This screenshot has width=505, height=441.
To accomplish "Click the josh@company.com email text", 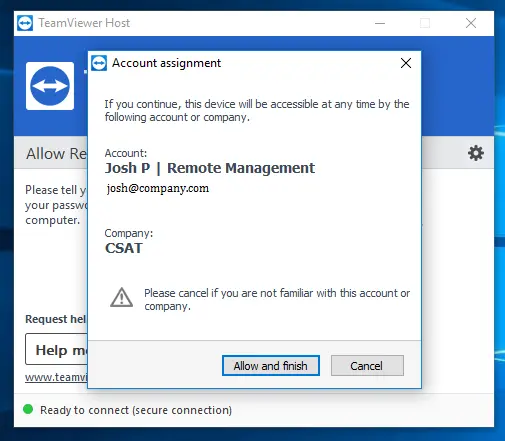I will click(158, 188).
